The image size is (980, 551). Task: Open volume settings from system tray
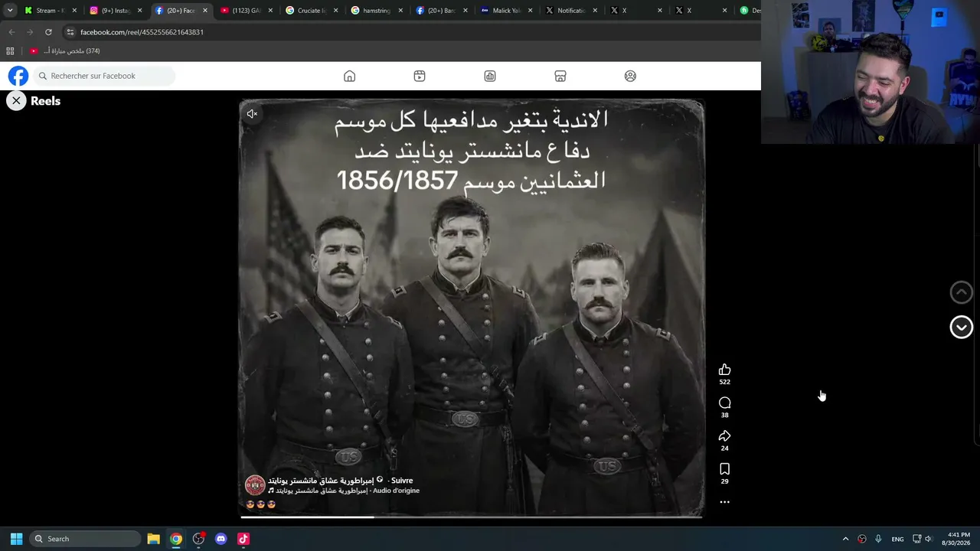929,539
